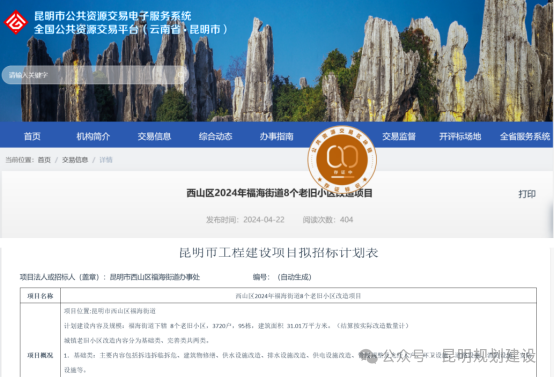Image resolution: width=554 pixels, height=378 pixels.
Task: Focus the keyword search input field
Action: coord(95,75)
